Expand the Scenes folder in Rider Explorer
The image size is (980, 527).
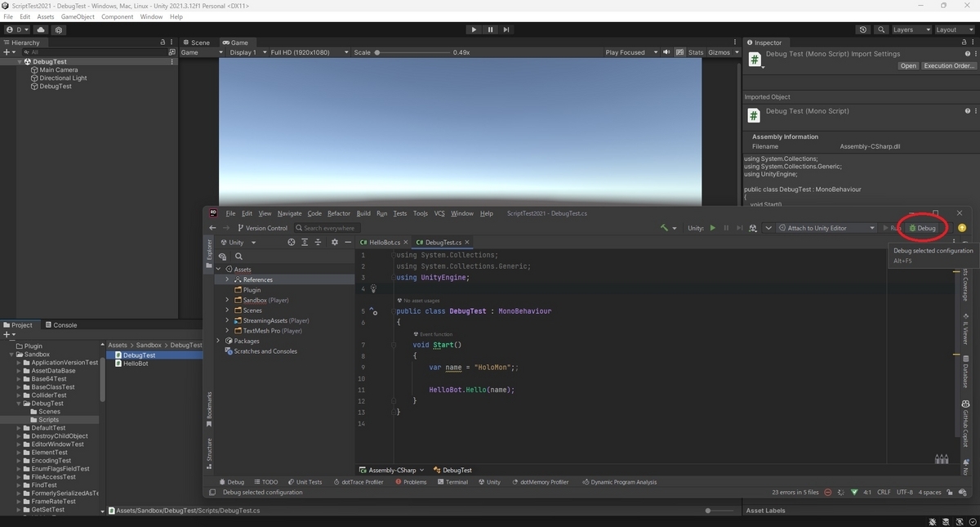coord(227,310)
